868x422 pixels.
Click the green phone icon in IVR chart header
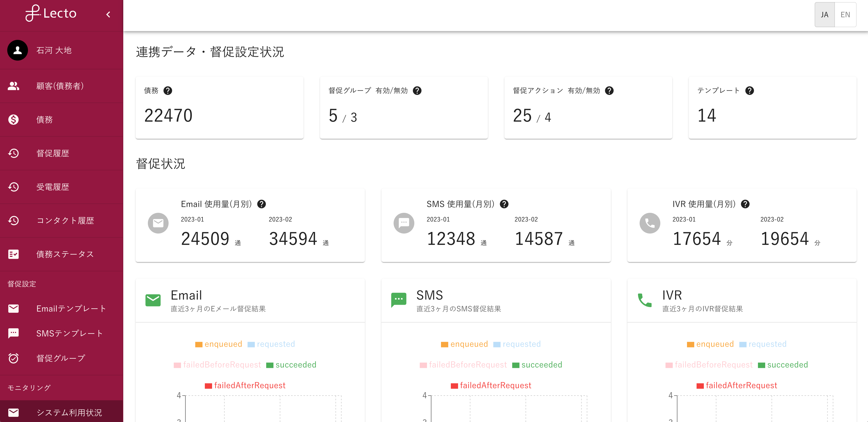click(645, 300)
